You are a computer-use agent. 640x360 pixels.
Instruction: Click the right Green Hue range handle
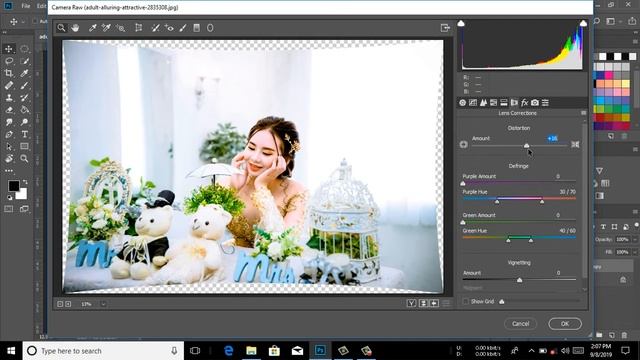(531, 240)
